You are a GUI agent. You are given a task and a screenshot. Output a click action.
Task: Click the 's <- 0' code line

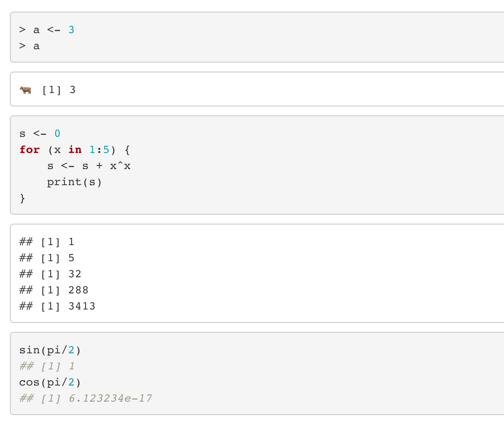pos(40,133)
